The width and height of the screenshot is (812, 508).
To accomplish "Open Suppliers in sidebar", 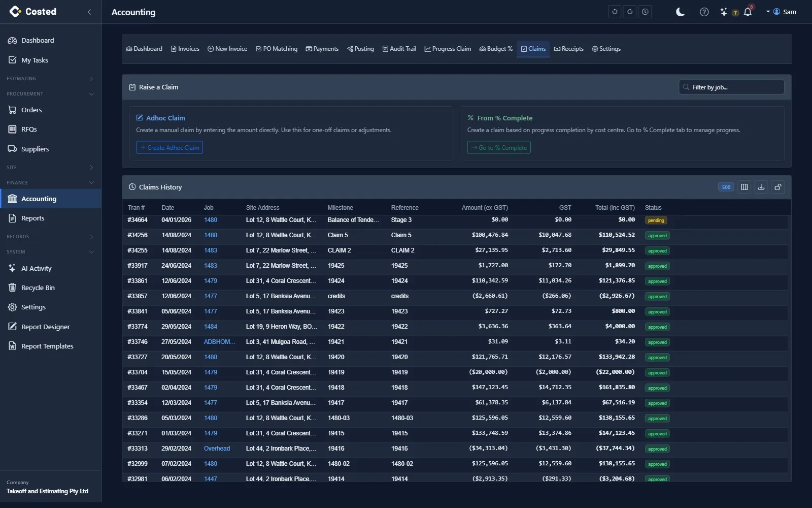I will pyautogui.click(x=50, y=149).
